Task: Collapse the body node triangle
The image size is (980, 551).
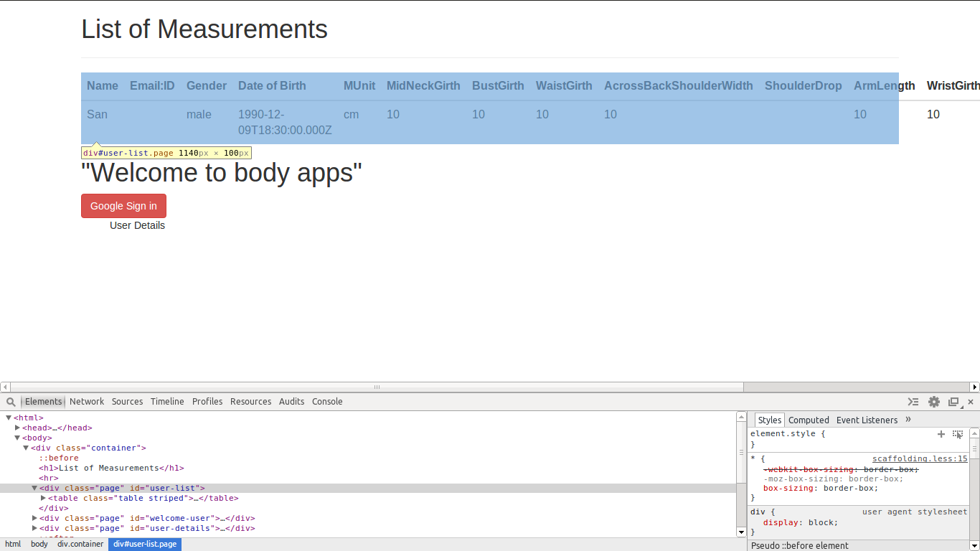Action: (x=17, y=438)
